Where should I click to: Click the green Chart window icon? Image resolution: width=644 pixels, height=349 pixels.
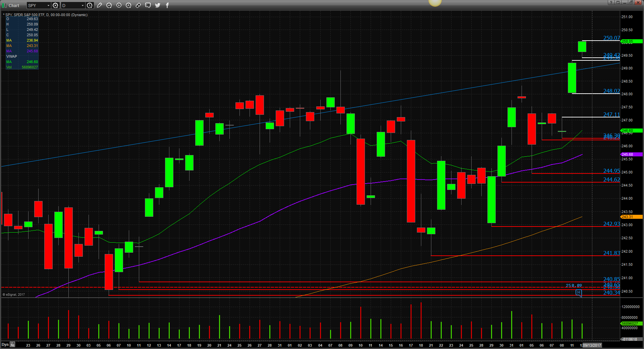4,5
